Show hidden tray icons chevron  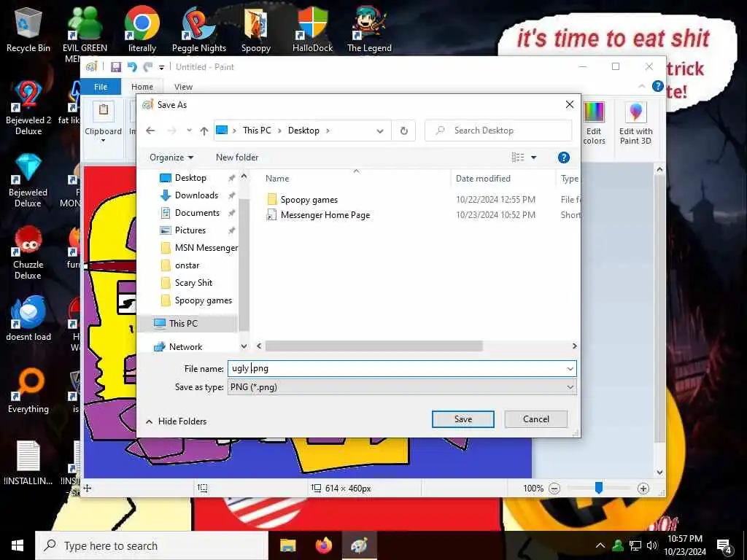[x=600, y=545]
